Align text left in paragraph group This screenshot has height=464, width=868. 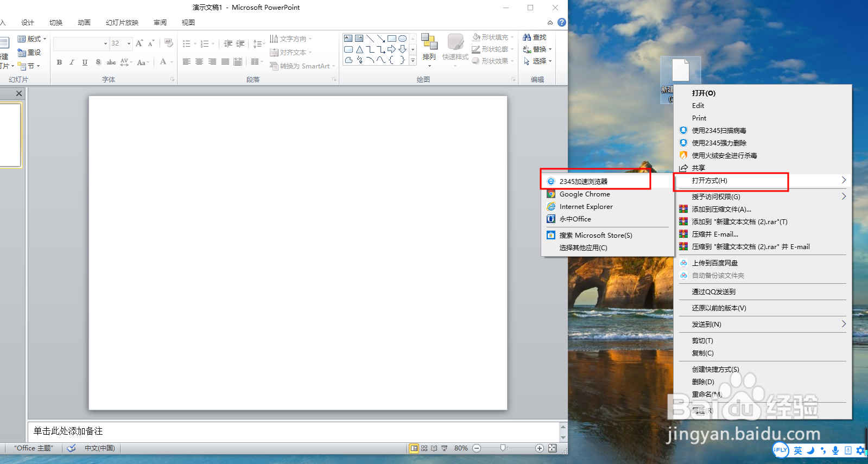[187, 62]
